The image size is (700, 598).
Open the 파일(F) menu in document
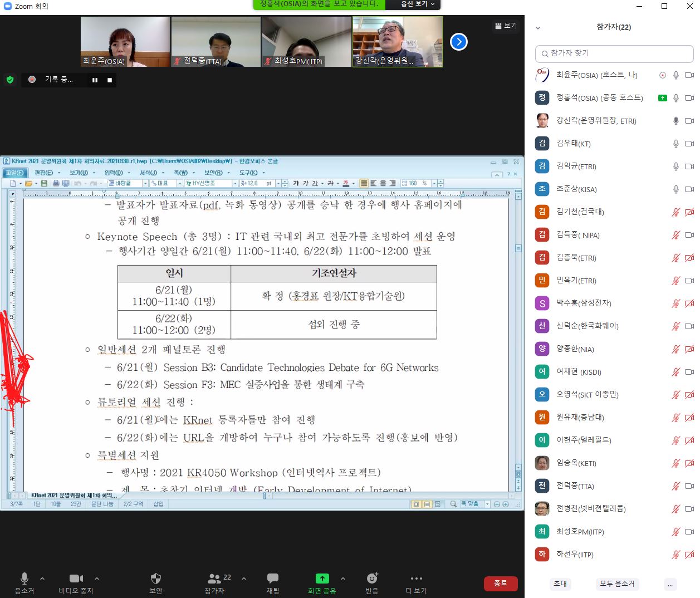click(14, 173)
